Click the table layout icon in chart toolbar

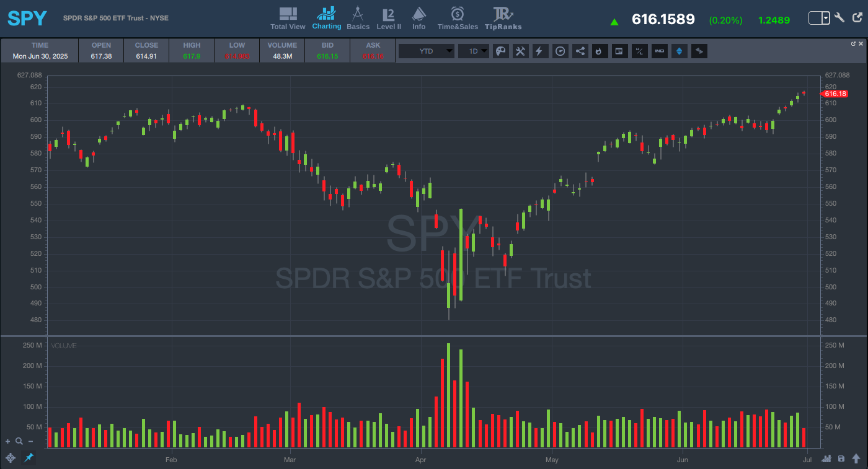(619, 51)
